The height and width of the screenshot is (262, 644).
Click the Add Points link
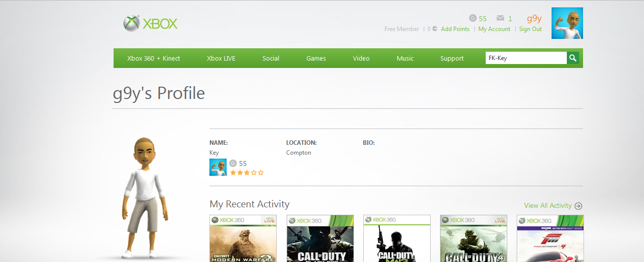[x=455, y=29]
